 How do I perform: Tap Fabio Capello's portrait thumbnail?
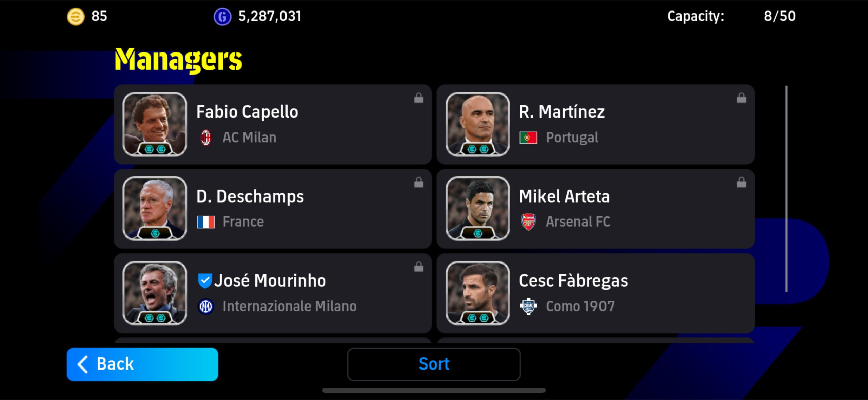coord(155,124)
